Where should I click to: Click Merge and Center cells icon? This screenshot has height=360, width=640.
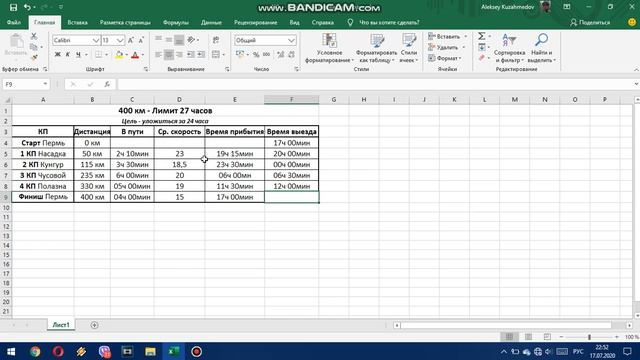(216, 55)
